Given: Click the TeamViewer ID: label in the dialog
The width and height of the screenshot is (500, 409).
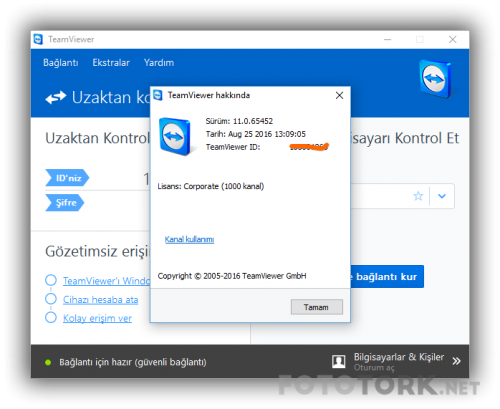Looking at the screenshot, I should tap(233, 147).
